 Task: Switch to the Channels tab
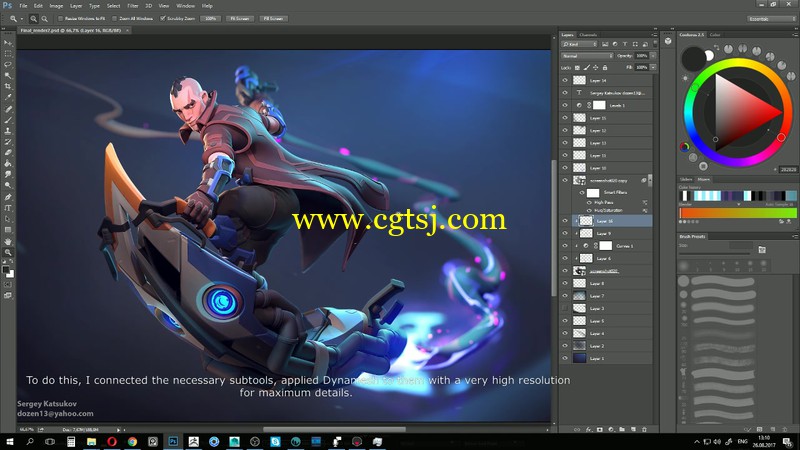588,35
